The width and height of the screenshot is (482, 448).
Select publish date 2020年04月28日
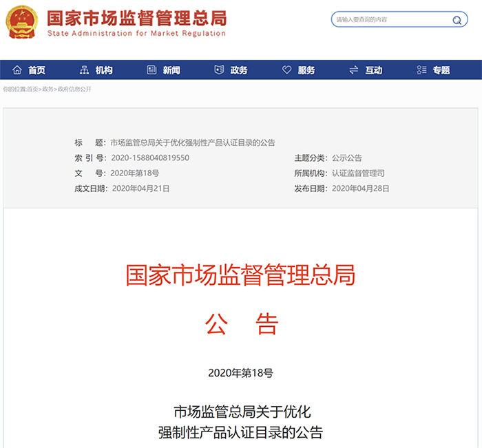coord(361,189)
